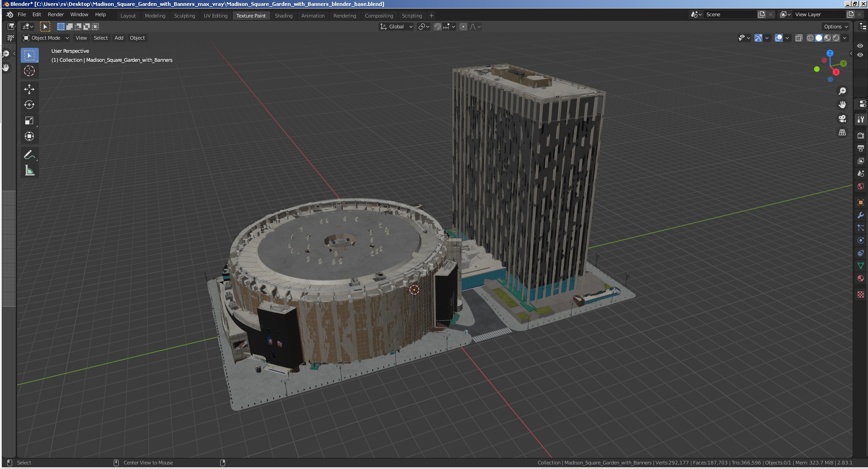Image resolution: width=868 pixels, height=469 pixels.
Task: Select the Measure tool
Action: [x=29, y=170]
